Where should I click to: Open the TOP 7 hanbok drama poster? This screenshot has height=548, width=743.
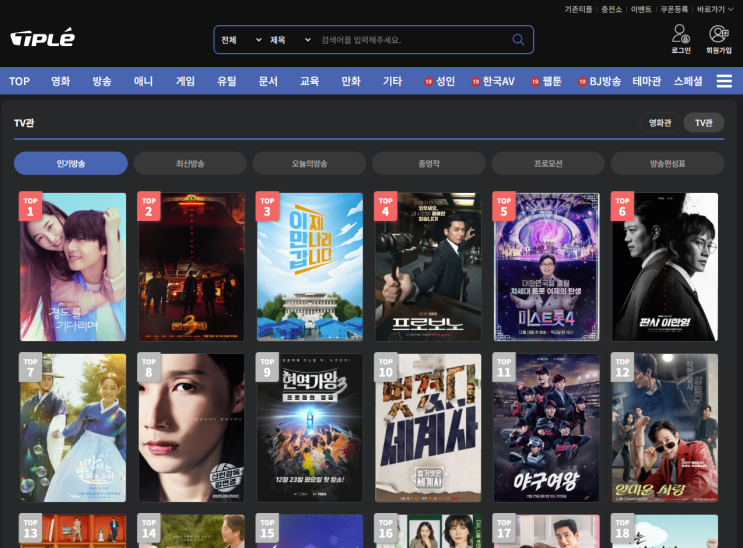(x=73, y=428)
